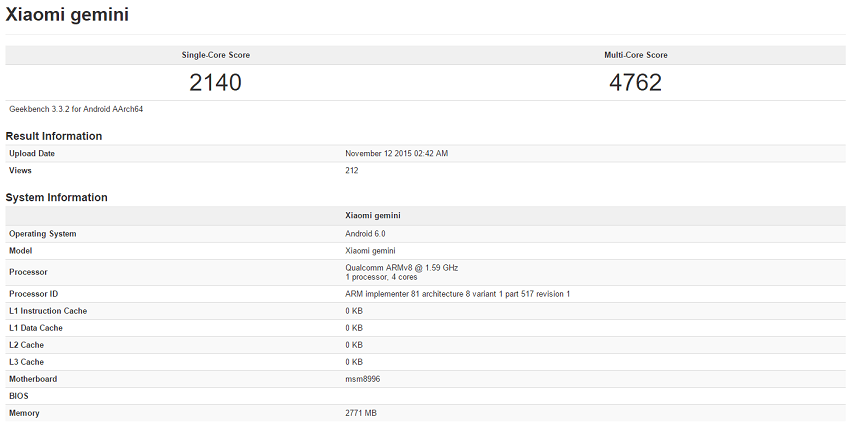Select the single-core score value 2140
The image size is (850, 431).
coord(215,82)
